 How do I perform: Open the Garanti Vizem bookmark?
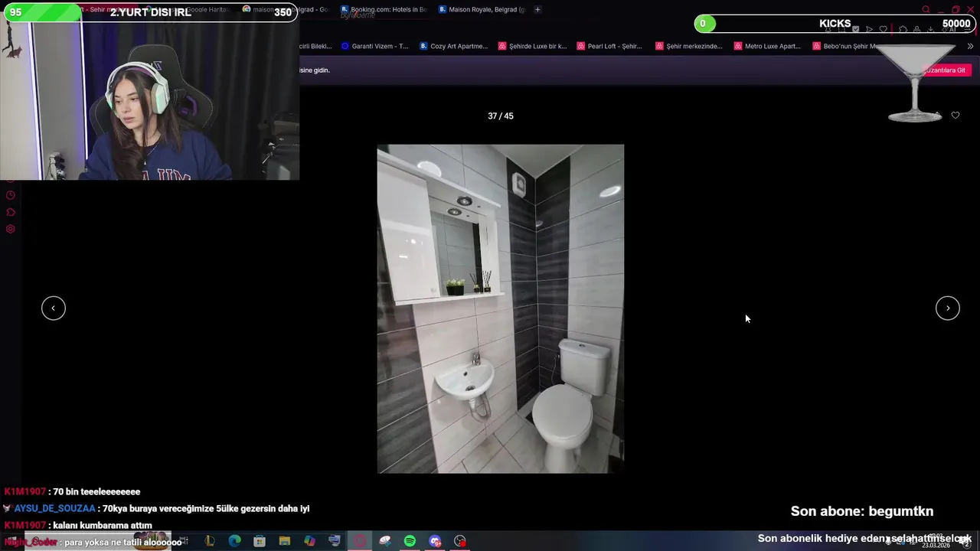375,46
